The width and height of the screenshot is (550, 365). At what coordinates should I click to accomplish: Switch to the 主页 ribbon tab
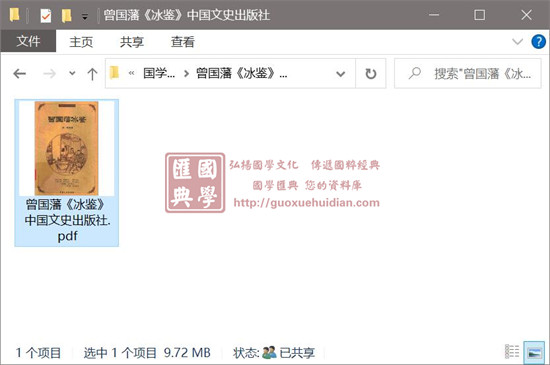click(x=81, y=42)
